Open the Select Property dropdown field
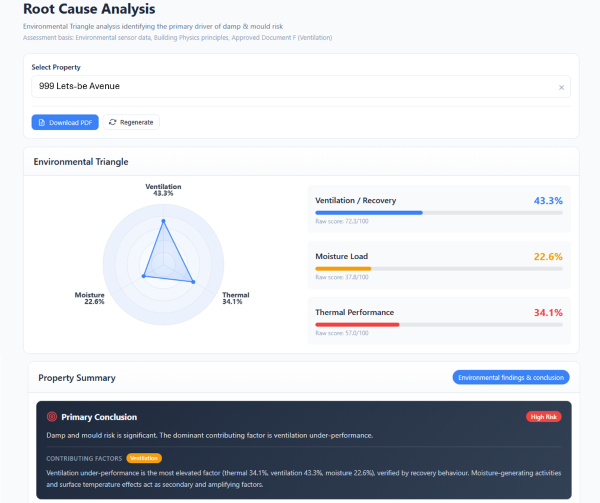The width and height of the screenshot is (600, 503). coord(290,87)
